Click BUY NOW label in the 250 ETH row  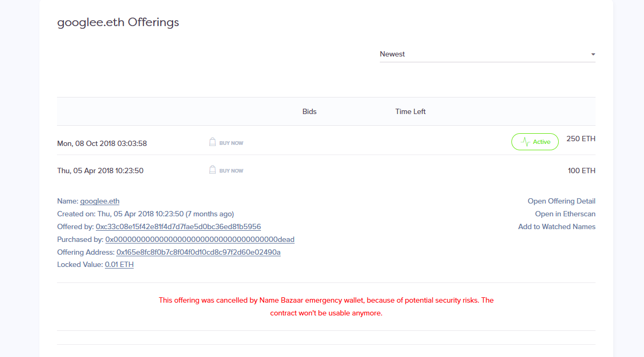pyautogui.click(x=231, y=143)
